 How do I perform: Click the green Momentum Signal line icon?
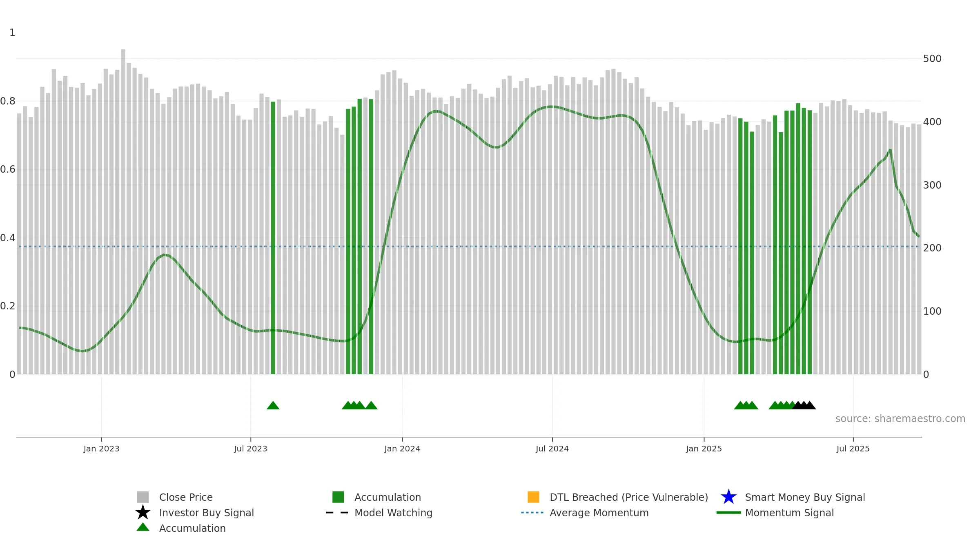[x=729, y=513]
